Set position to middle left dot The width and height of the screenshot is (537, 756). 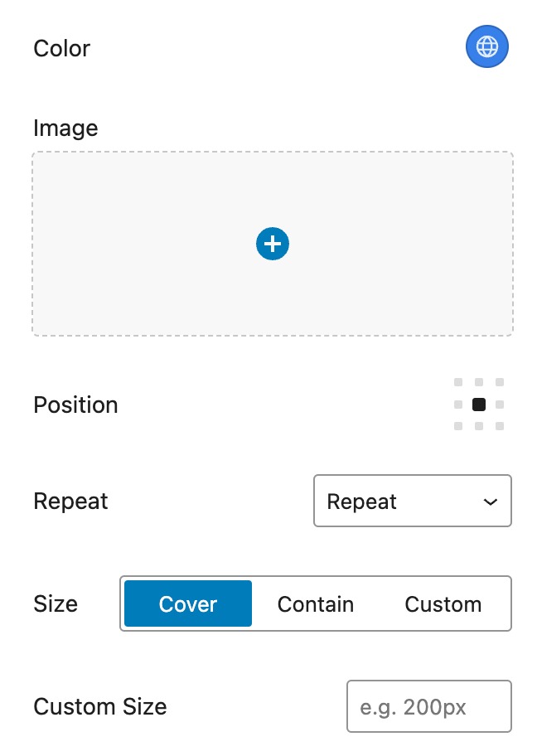(458, 405)
